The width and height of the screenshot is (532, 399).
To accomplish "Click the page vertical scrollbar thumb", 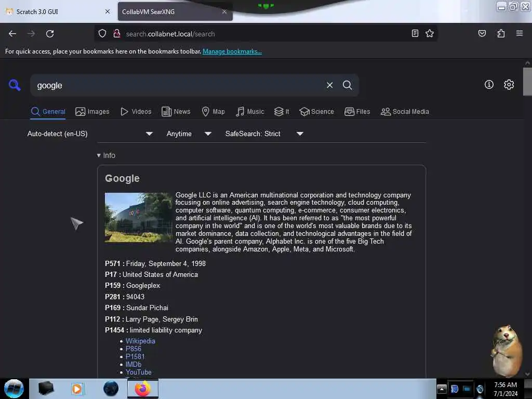I will (x=527, y=82).
